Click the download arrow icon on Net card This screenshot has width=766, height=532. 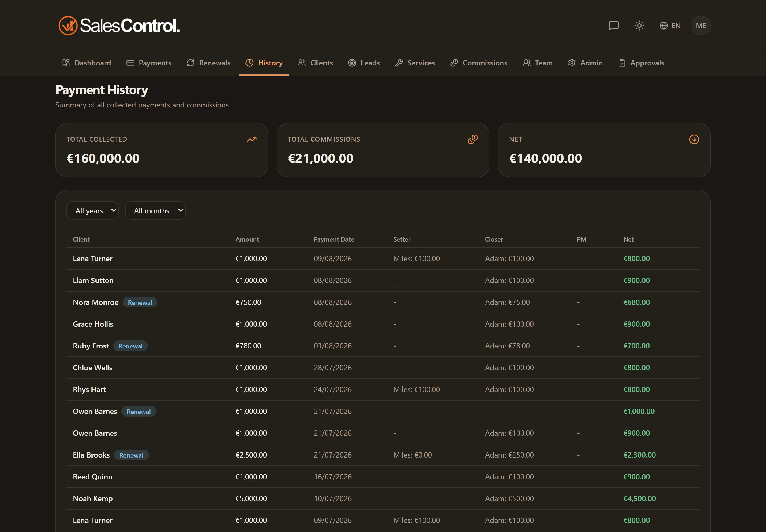pos(694,139)
